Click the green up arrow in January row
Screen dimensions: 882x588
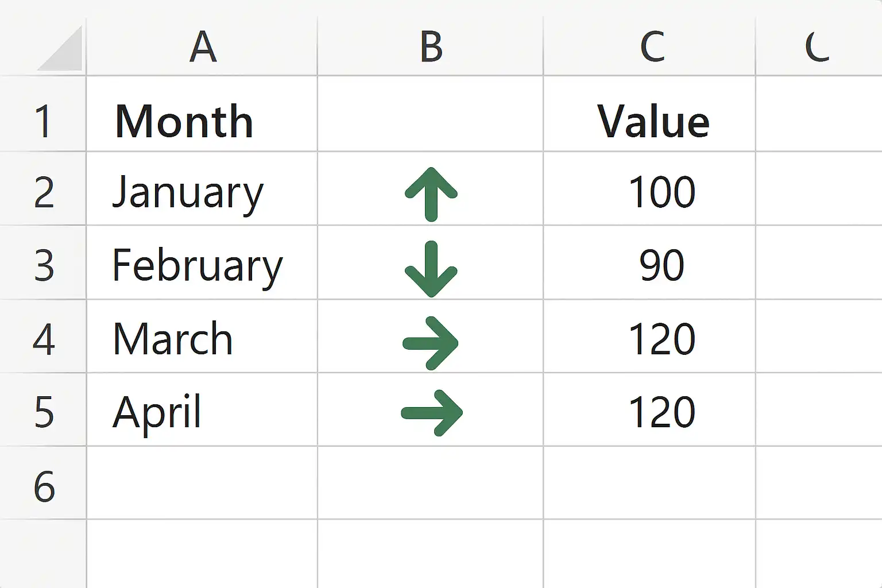[x=431, y=194]
